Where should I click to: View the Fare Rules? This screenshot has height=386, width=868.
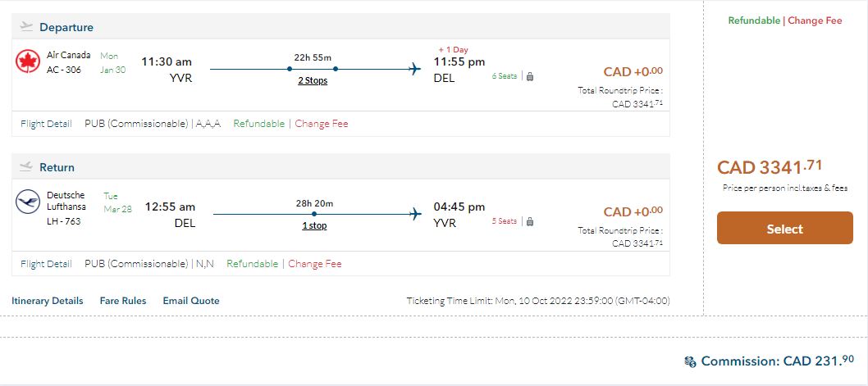tap(123, 301)
